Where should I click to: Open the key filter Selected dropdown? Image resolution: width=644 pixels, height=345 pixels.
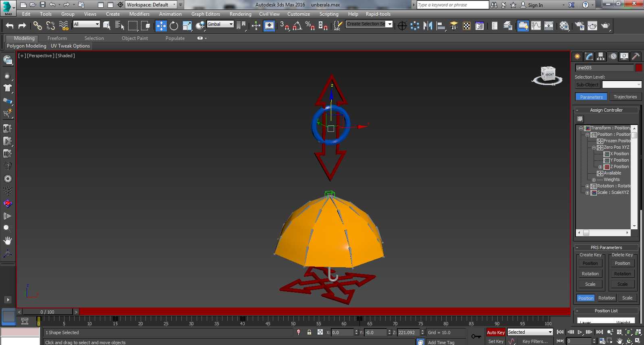[x=530, y=332]
